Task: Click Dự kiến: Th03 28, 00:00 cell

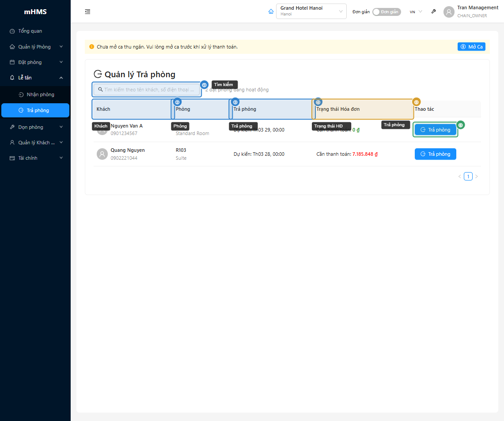Action: point(259,154)
